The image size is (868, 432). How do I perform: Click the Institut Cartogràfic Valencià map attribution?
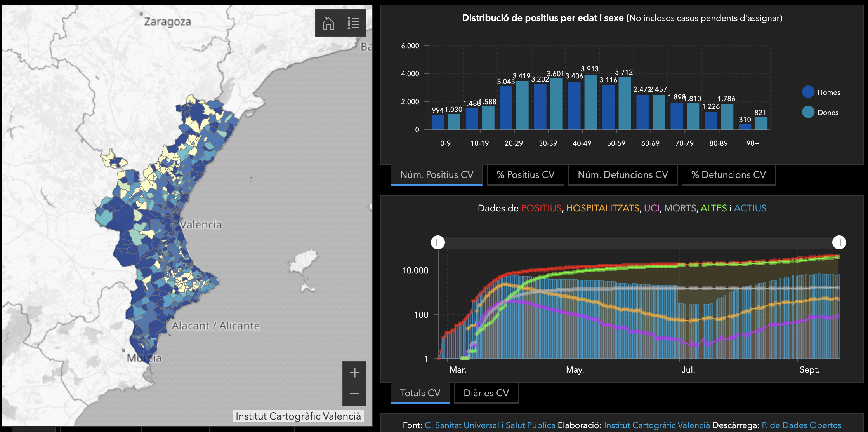click(298, 416)
